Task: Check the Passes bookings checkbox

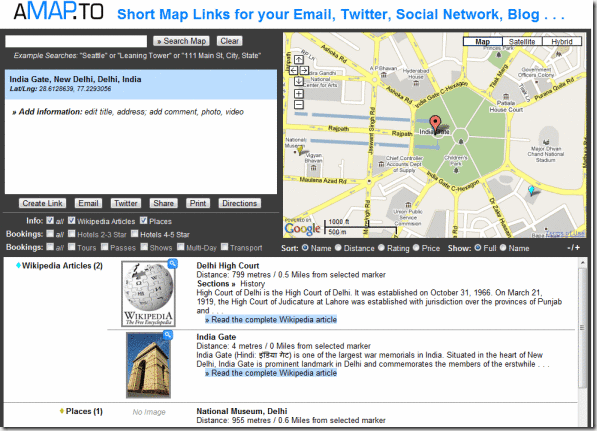Action: (x=105, y=247)
